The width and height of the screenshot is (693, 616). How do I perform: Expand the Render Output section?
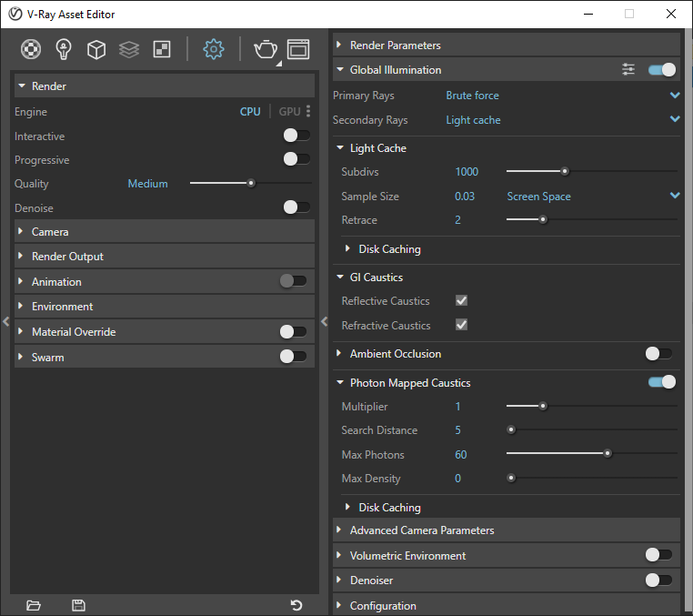click(x=165, y=257)
